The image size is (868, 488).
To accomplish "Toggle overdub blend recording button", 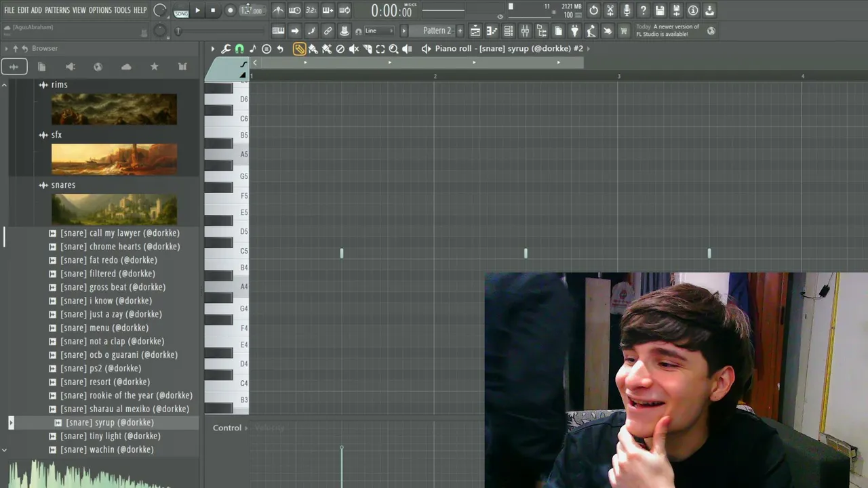I will (328, 10).
